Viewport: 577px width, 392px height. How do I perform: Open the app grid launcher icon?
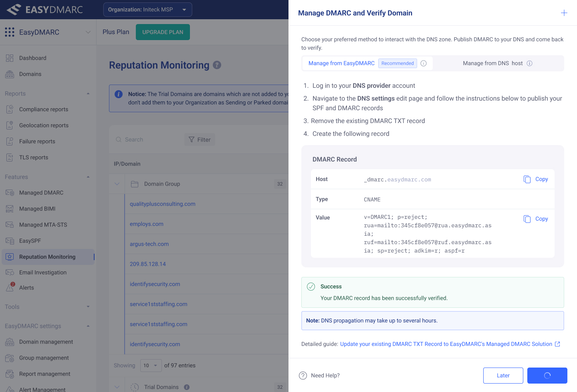[10, 32]
